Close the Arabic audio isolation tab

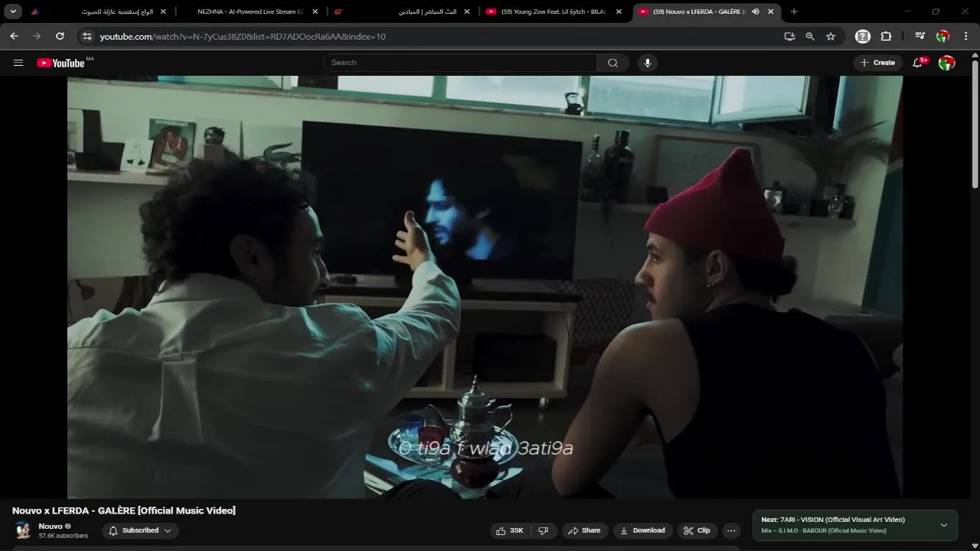[x=163, y=11]
